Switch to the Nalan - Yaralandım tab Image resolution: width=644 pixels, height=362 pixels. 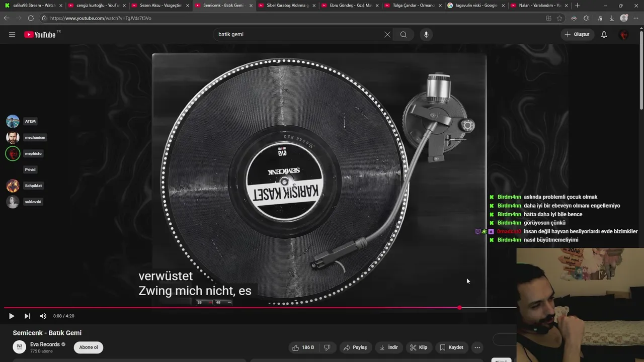point(539,6)
